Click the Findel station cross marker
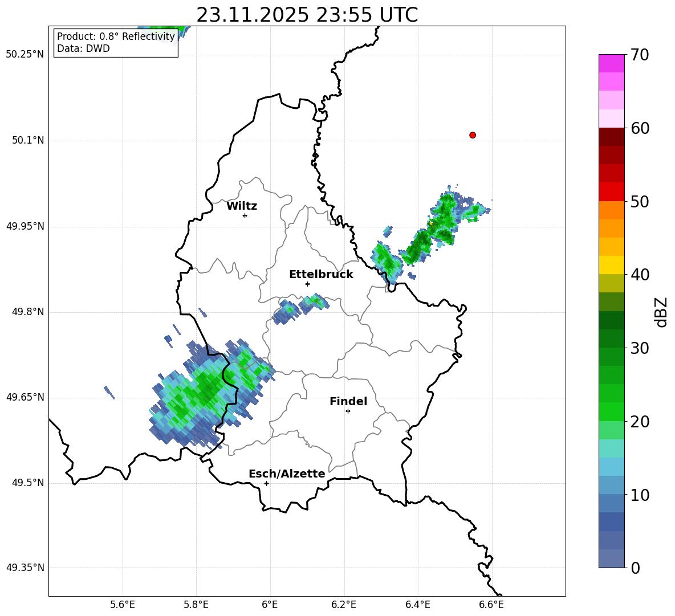Screen dimensions: 675x616 click(348, 411)
